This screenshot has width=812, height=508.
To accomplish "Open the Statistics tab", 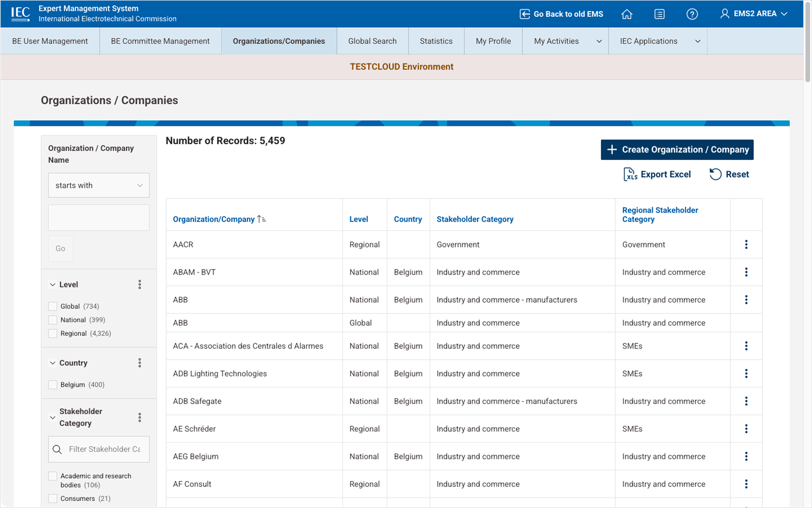I will pyautogui.click(x=436, y=41).
